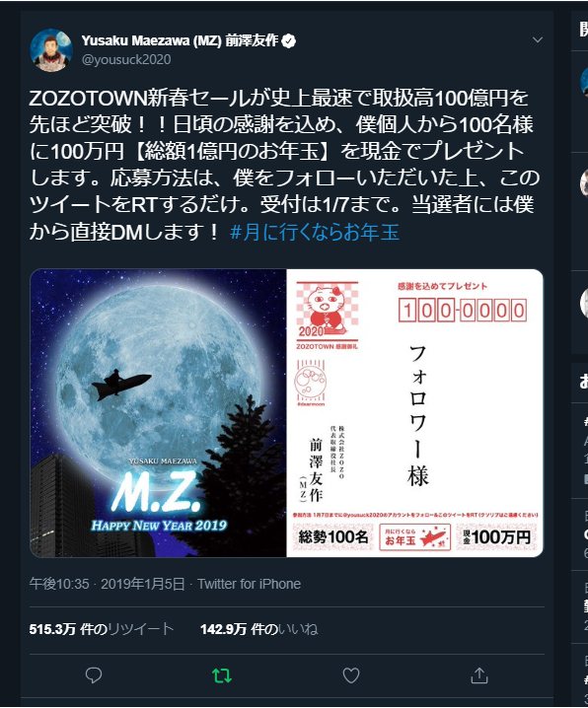Screen dimensions: 588x708
Task: Click the Twitter for iPhone source link
Action: [x=249, y=584]
